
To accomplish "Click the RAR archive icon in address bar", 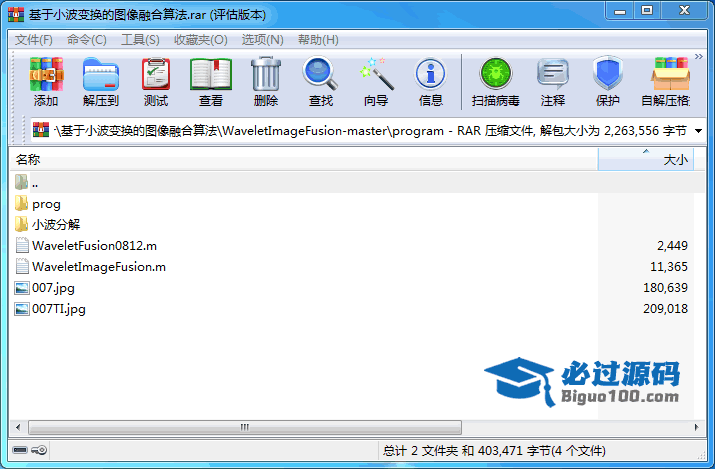I will [41, 130].
